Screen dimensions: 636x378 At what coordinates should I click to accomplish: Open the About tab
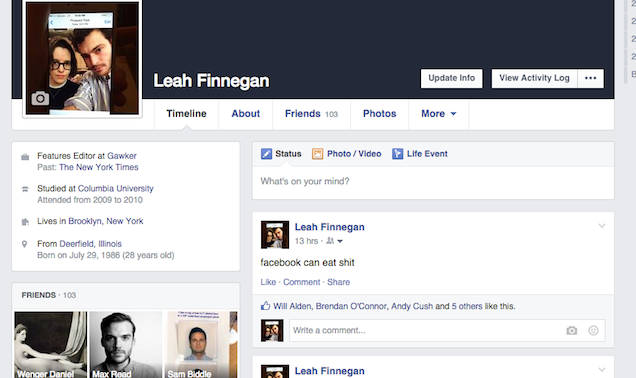point(245,114)
